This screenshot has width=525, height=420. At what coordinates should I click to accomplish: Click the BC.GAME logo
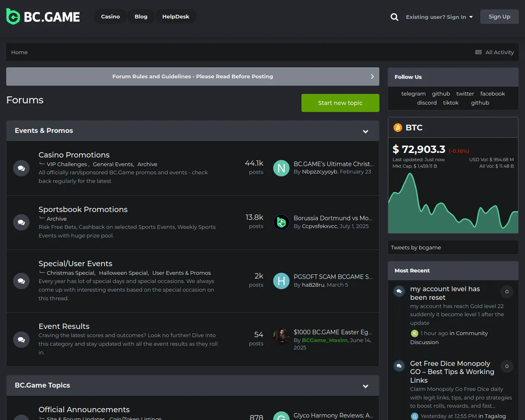coord(43,17)
